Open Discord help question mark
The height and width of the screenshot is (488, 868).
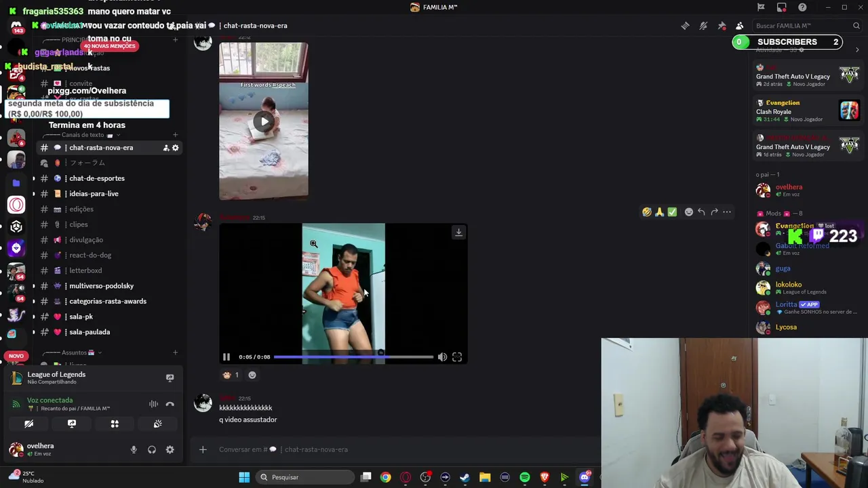point(802,7)
